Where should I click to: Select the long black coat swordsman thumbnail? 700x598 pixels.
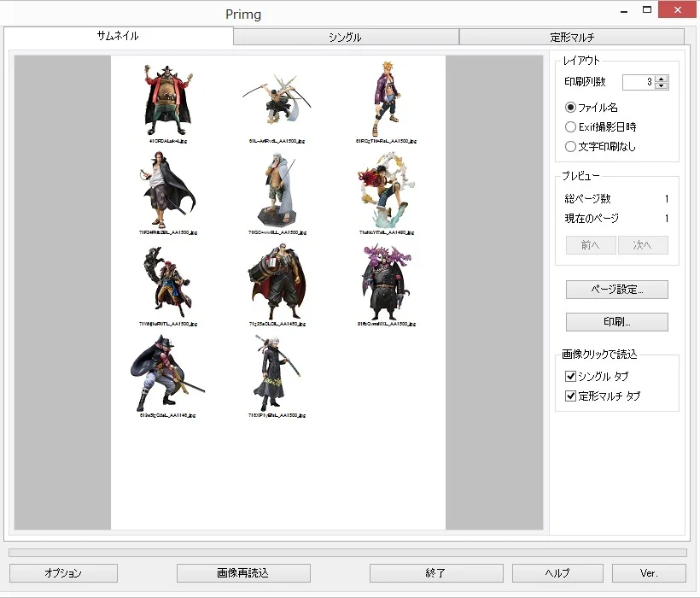[x=277, y=373]
